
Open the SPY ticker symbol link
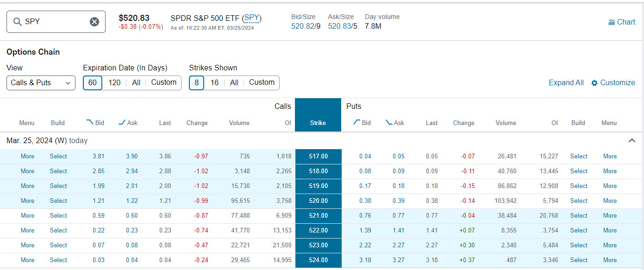(x=252, y=18)
